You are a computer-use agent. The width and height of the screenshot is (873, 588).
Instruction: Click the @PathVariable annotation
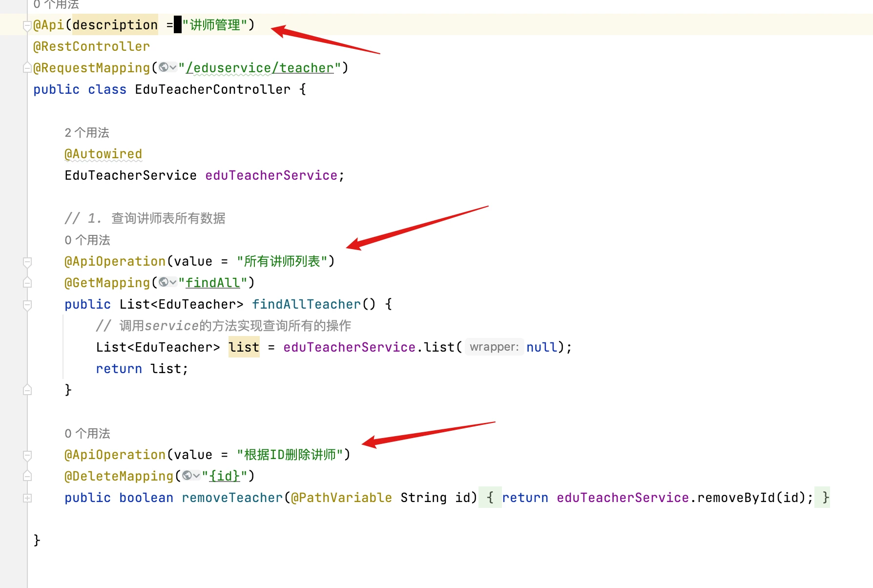342,498
